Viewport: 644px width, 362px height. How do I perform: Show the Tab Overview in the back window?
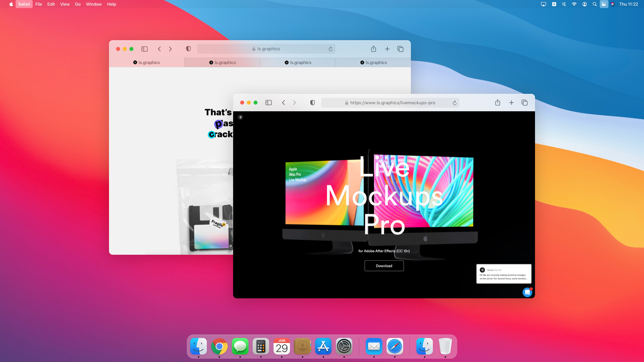pyautogui.click(x=400, y=49)
